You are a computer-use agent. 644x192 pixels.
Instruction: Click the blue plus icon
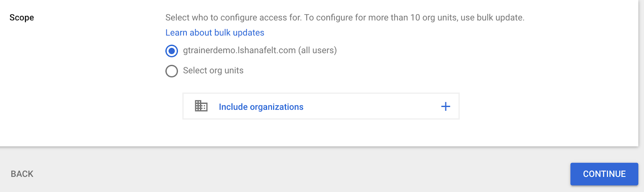coord(445,106)
